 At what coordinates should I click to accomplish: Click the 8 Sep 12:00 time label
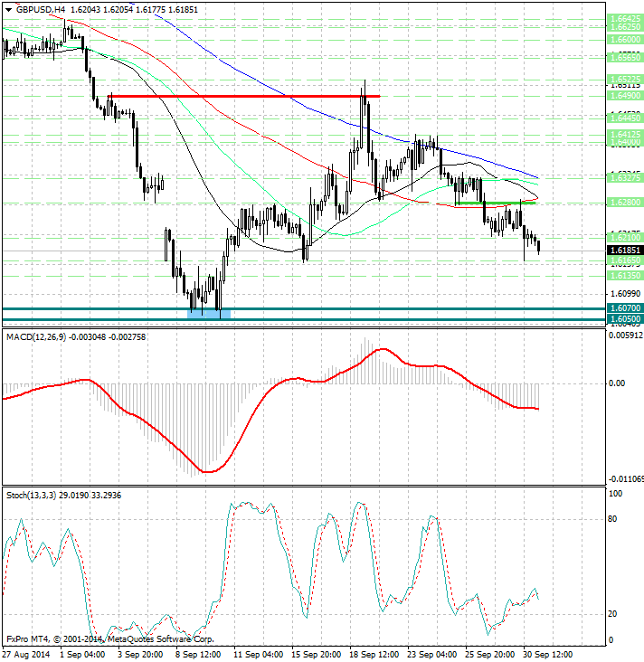(x=198, y=655)
